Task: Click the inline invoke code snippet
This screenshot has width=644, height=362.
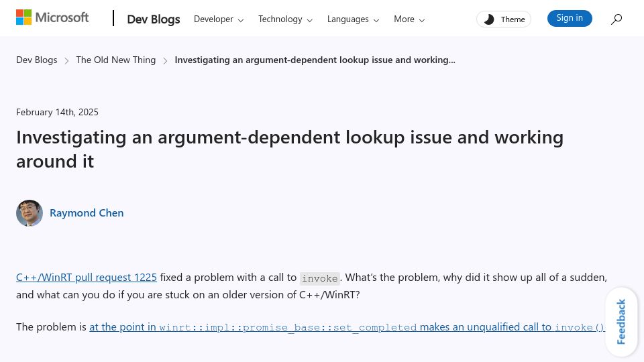Action: tap(319, 278)
